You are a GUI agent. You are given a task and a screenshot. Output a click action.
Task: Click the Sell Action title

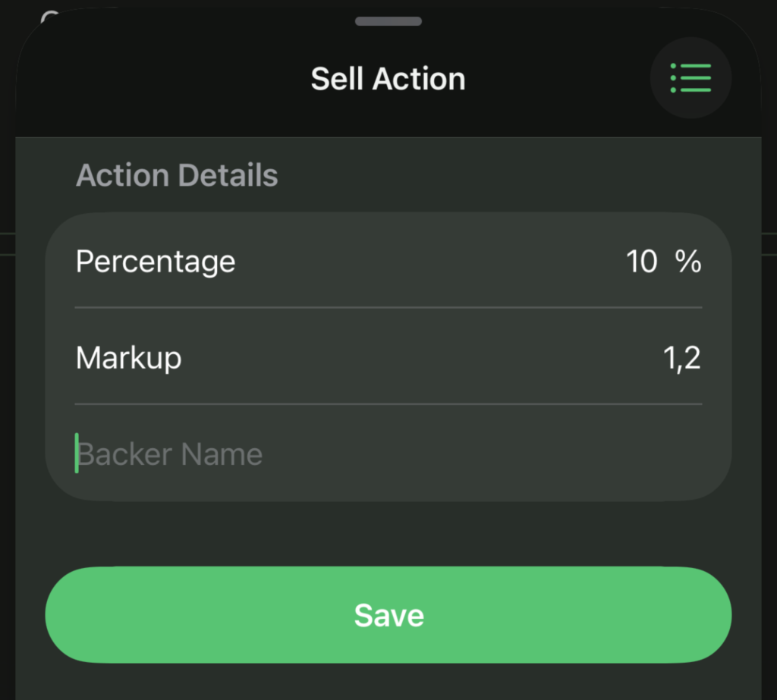tap(388, 79)
